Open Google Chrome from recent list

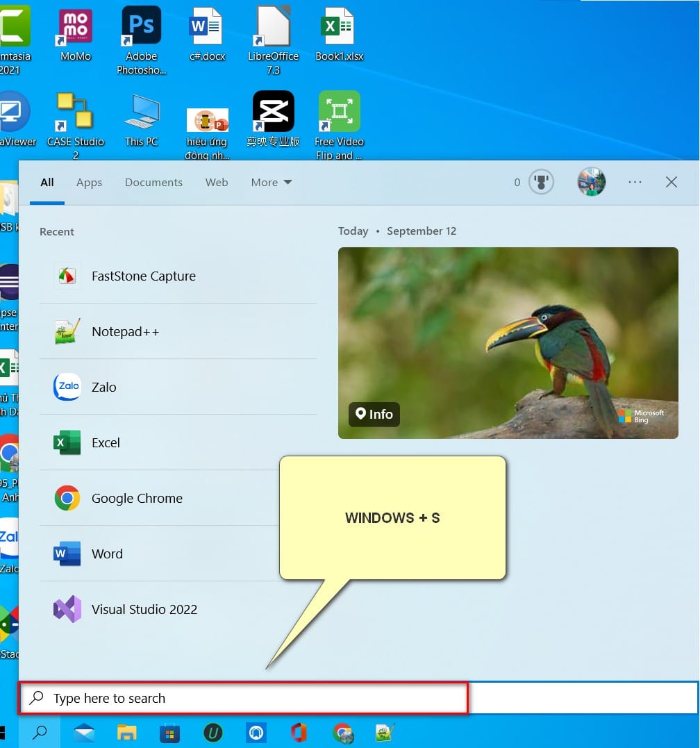click(159, 498)
